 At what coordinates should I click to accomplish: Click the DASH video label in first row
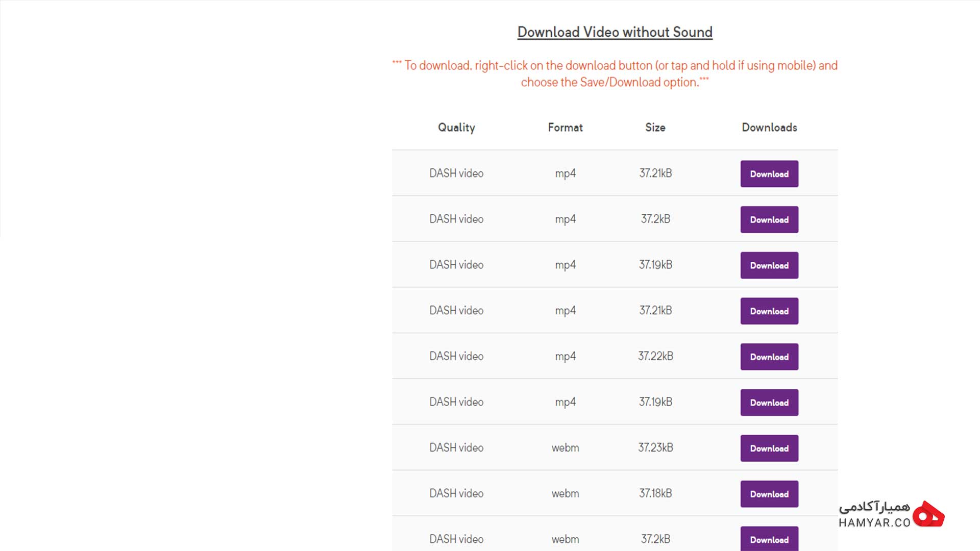coord(456,173)
